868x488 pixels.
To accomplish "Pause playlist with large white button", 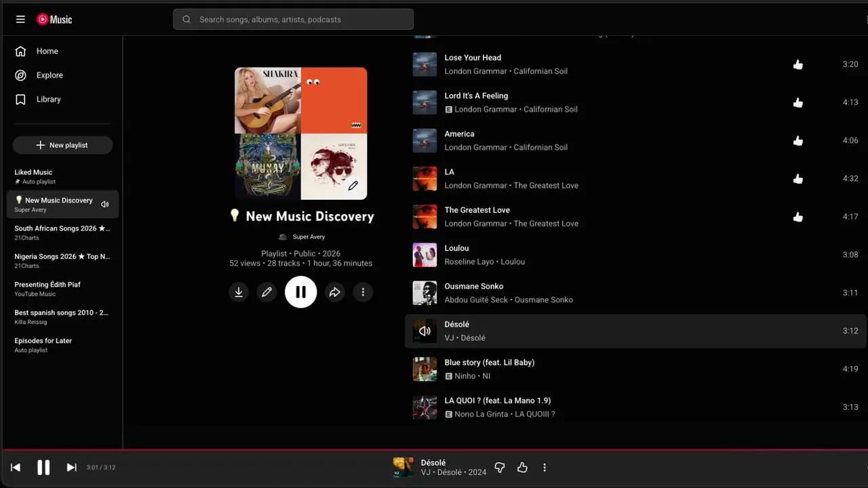I will click(301, 292).
